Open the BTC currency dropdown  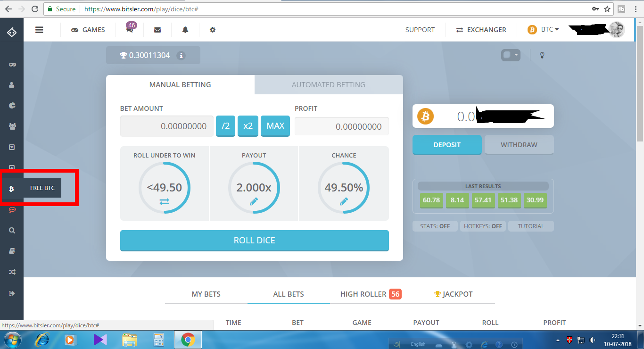click(x=543, y=30)
